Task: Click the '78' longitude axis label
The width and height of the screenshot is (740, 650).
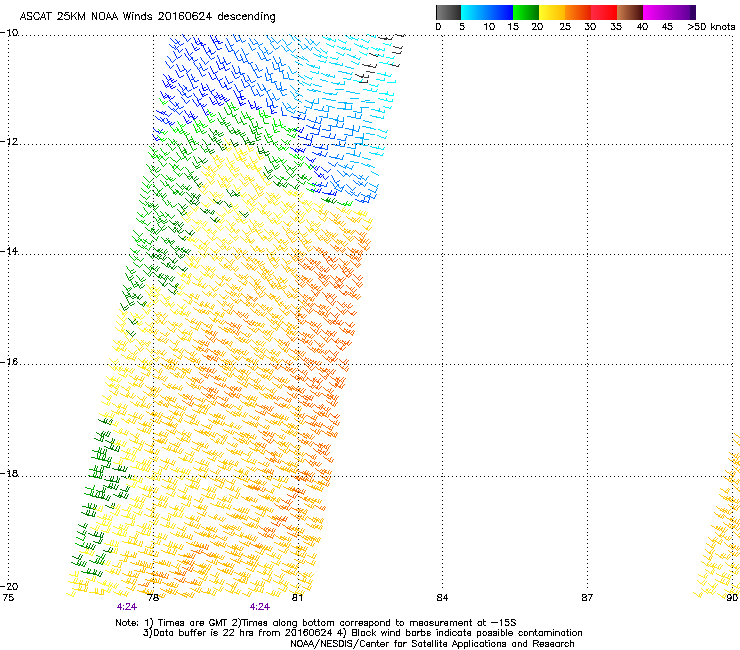Action: pos(153,598)
